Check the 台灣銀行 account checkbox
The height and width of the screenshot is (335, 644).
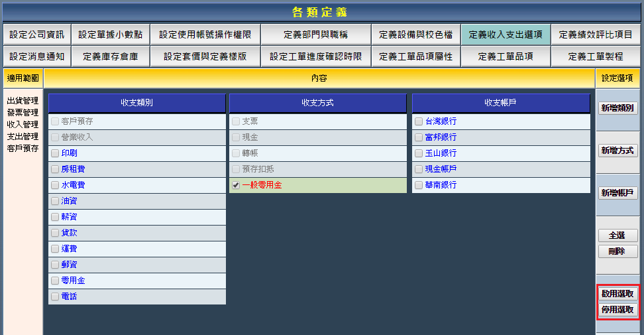pos(419,121)
